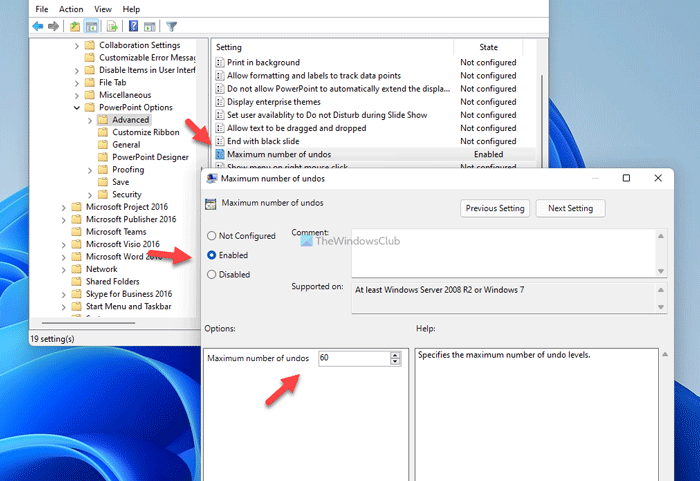Open the View menu
This screenshot has height=481, width=700.
coord(103,9)
